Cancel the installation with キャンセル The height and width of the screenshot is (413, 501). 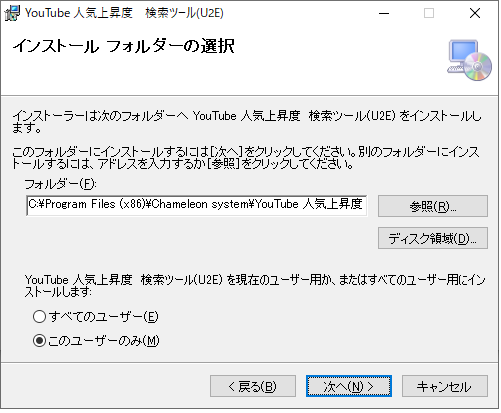[x=445, y=386]
